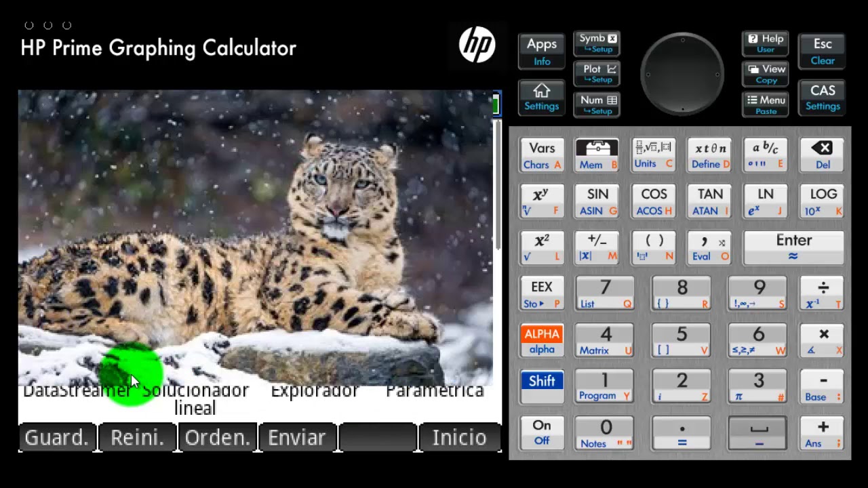The image size is (868, 488).
Task: Select the math template Units key
Action: coord(653,155)
